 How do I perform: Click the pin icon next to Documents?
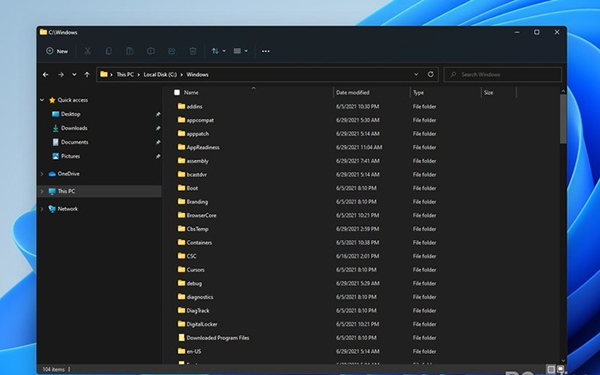158,142
